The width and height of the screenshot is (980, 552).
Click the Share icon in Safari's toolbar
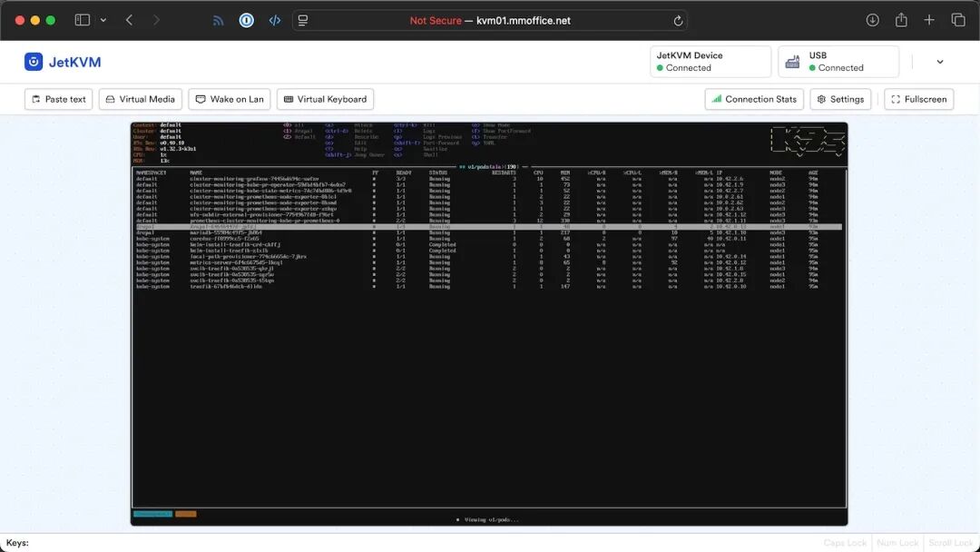(900, 19)
